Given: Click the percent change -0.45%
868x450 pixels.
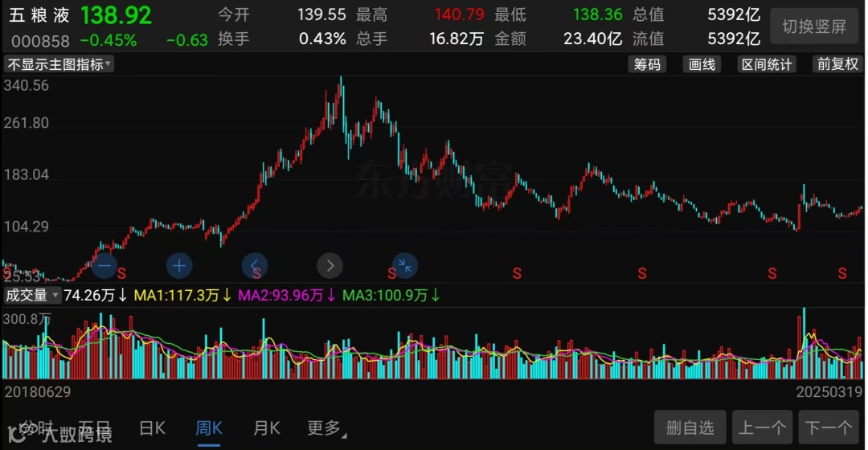Looking at the screenshot, I should tap(108, 40).
